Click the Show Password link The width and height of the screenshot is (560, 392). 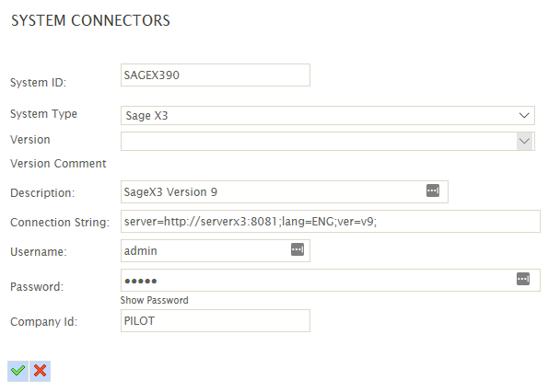coord(154,300)
